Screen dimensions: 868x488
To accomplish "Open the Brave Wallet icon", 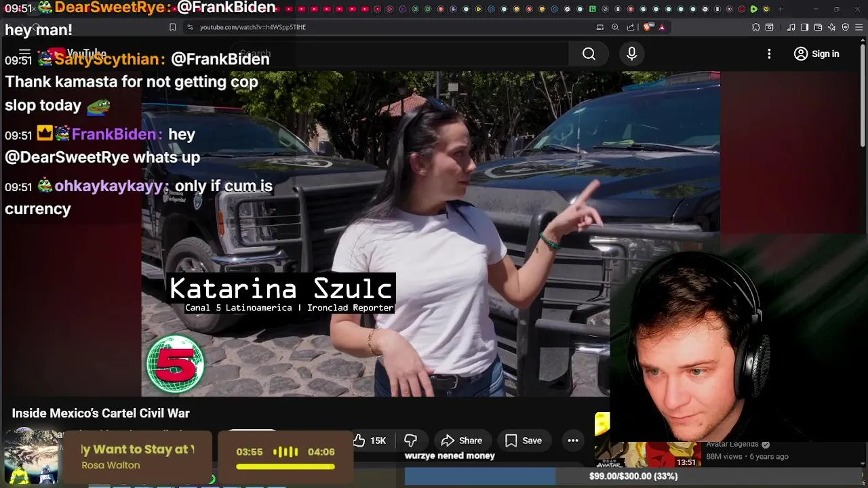I will 818,27.
